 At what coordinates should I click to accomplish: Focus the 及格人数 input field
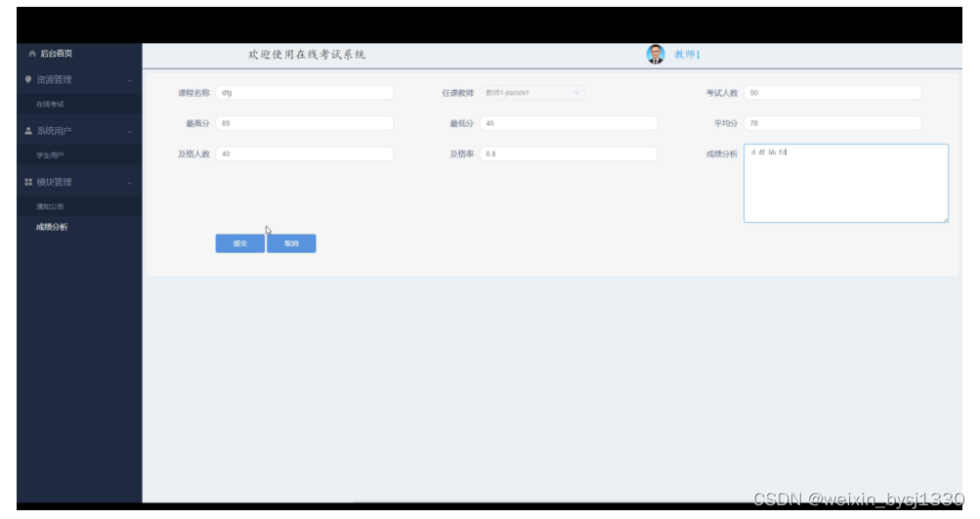(x=305, y=153)
